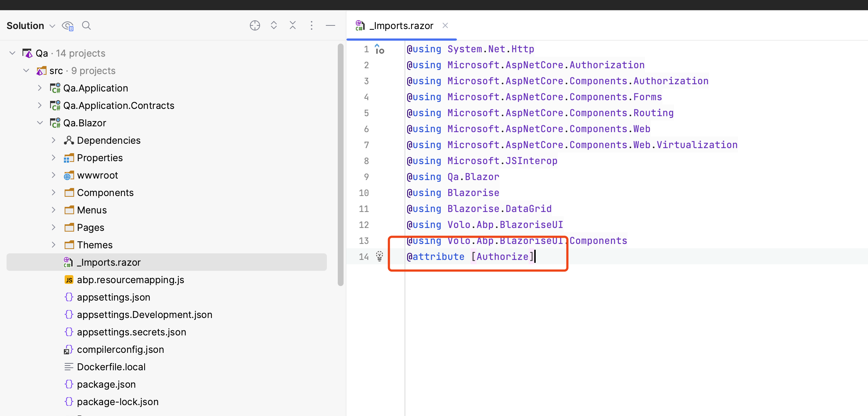Expand the Qa.Application project node

[40, 88]
